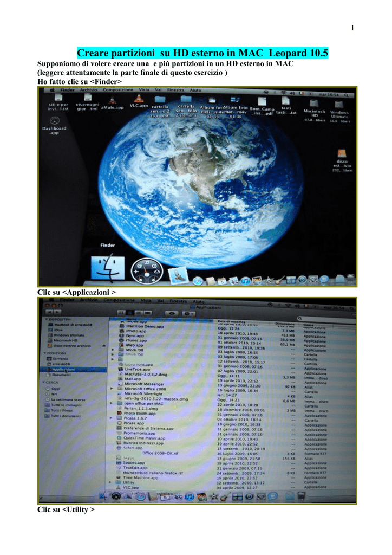392x555 pixels.
Task: Open the VLC.app traffic cone desktop icon
Action: (139, 101)
